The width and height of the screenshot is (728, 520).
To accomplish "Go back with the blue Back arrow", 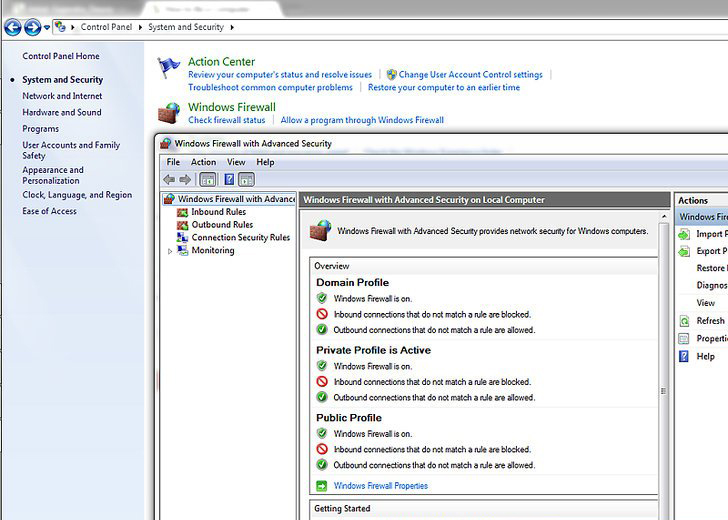I will (x=13, y=27).
